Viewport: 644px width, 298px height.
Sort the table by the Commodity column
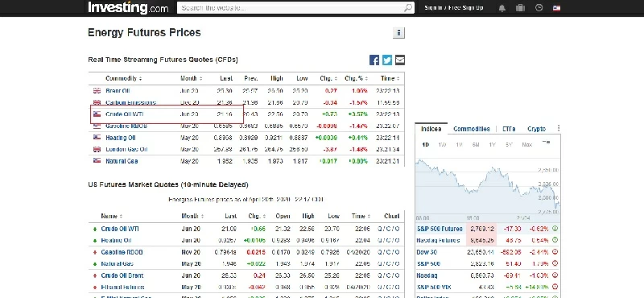124,78
